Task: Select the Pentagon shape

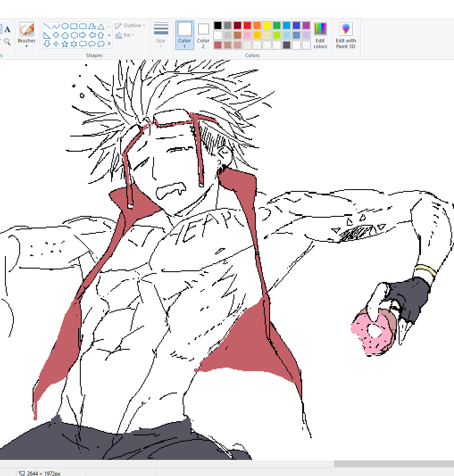Action: (65, 35)
